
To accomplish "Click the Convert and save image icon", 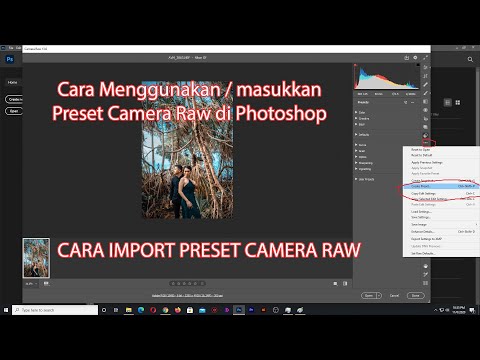I will (406, 58).
